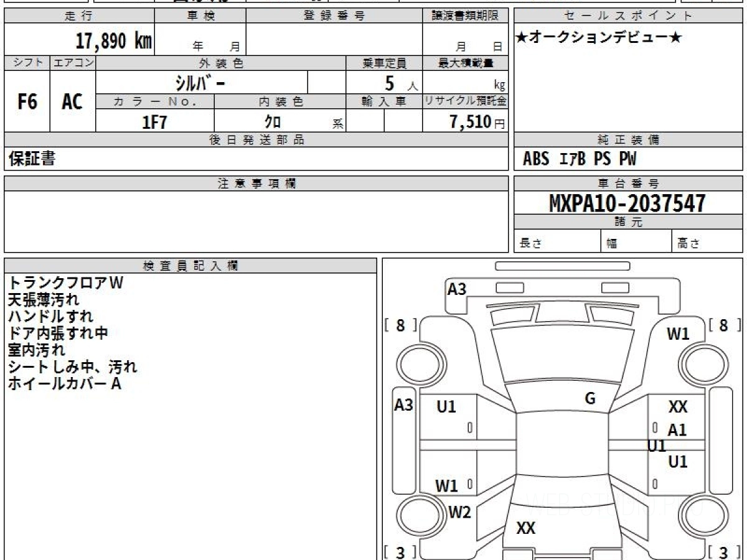Click the 後日発送部品 header

pos(256,140)
